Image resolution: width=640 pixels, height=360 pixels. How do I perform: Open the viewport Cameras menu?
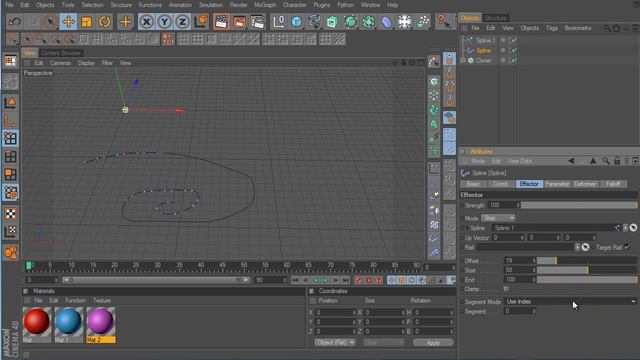point(60,63)
